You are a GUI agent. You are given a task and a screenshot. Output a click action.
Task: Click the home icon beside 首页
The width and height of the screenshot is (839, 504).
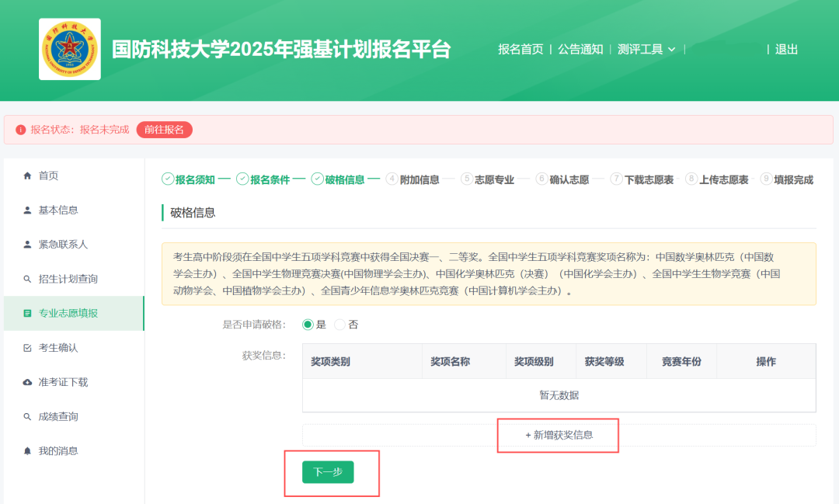point(27,176)
